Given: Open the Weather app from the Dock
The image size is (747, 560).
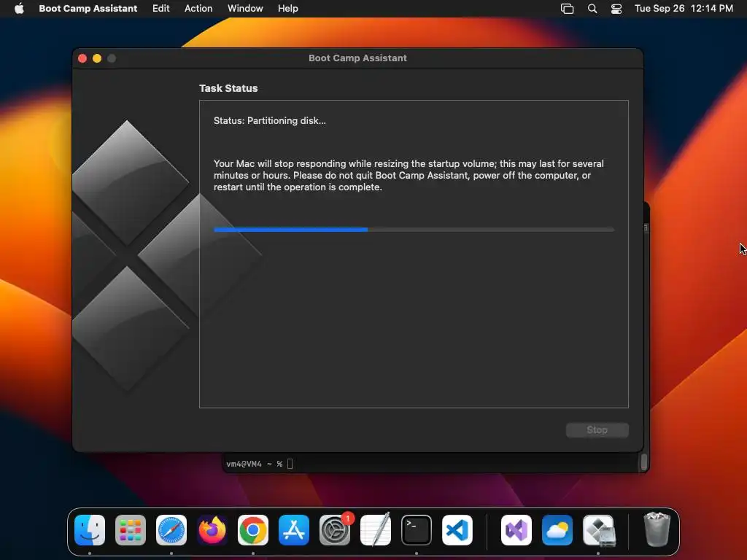Looking at the screenshot, I should tap(557, 530).
